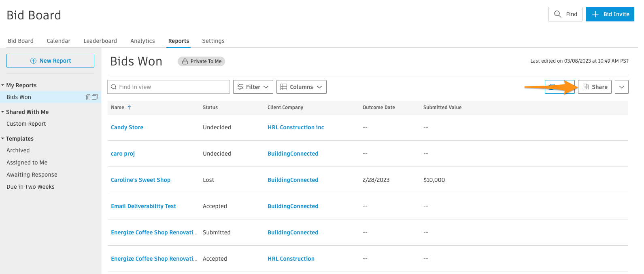The width and height of the screenshot is (644, 274).
Task: Open the caro proj bid link
Action: point(123,154)
